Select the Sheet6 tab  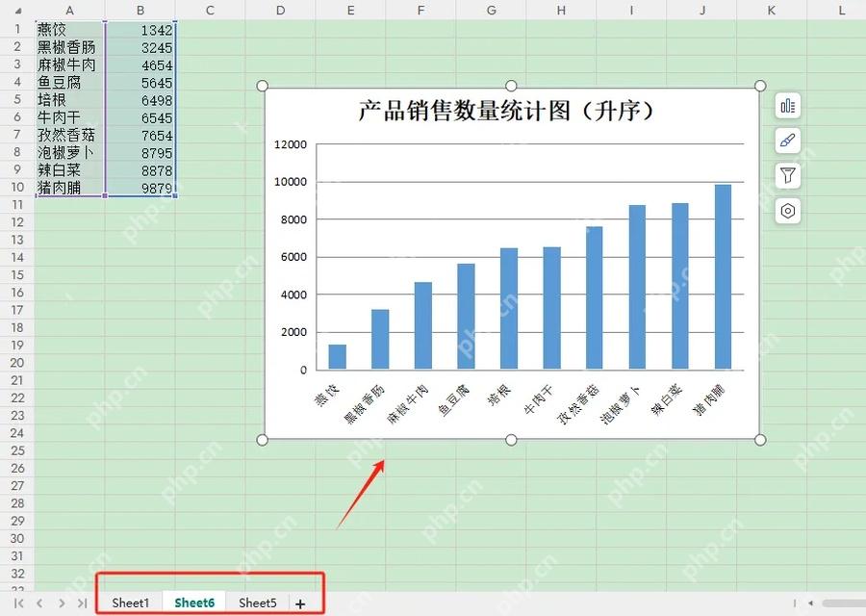[x=194, y=603]
